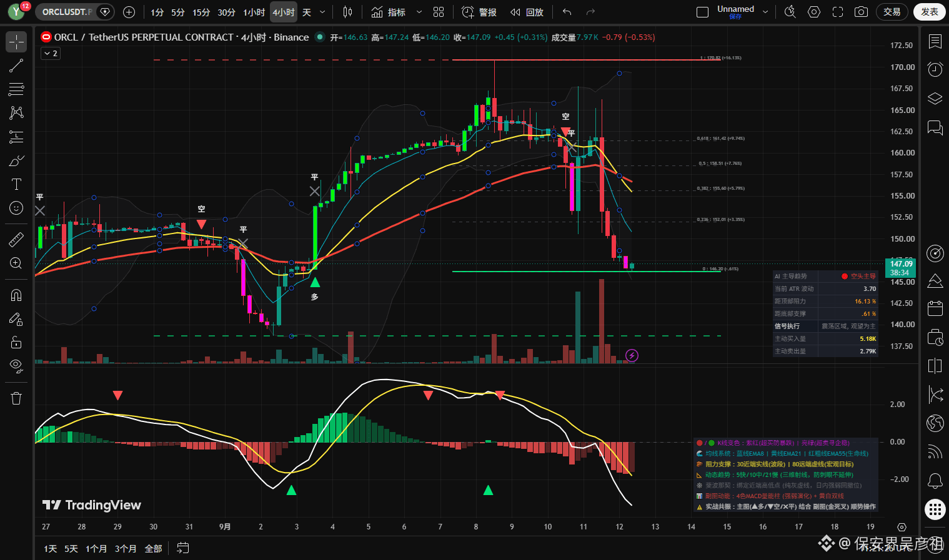Expand more timeframes dropdown arrow
Viewport: 949px width, 560px height.
click(x=322, y=12)
